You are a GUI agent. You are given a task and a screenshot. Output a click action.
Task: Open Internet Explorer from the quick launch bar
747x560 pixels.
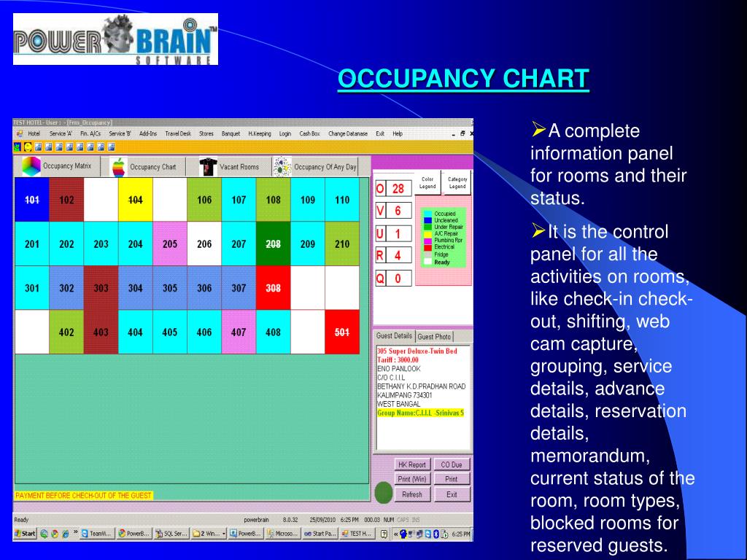pos(65,534)
